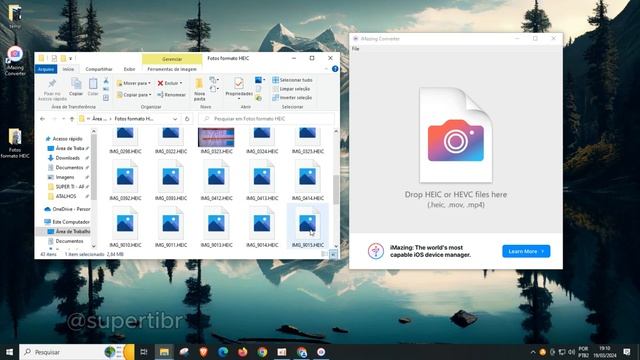
Task: Open the Excluir dropdown arrow
Action: [181, 83]
